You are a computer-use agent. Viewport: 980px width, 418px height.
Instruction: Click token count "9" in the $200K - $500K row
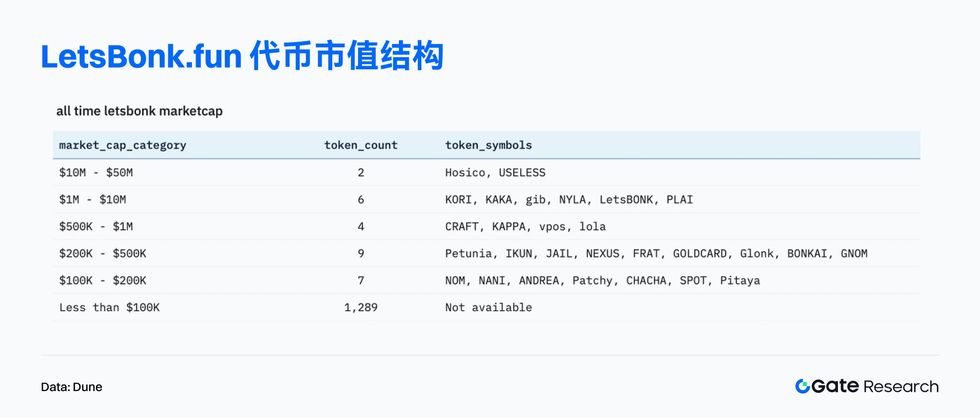pyautogui.click(x=361, y=253)
